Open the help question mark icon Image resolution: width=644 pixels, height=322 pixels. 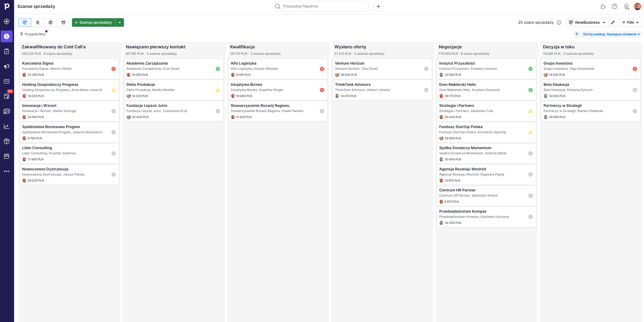click(615, 7)
